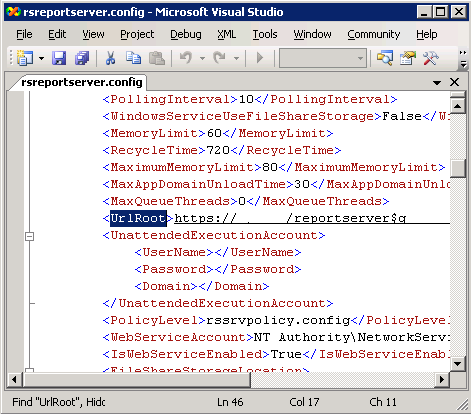Click the Visual Studio title bar icon
Screen dimensions: 471x414
coord(13,12)
